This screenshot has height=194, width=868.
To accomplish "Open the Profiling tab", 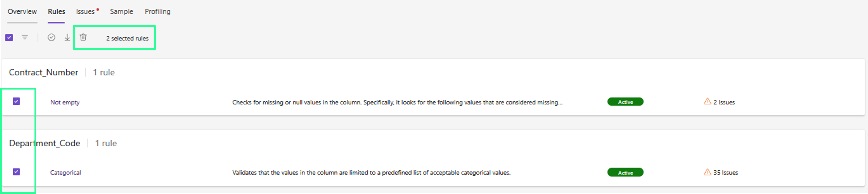I will 157,11.
